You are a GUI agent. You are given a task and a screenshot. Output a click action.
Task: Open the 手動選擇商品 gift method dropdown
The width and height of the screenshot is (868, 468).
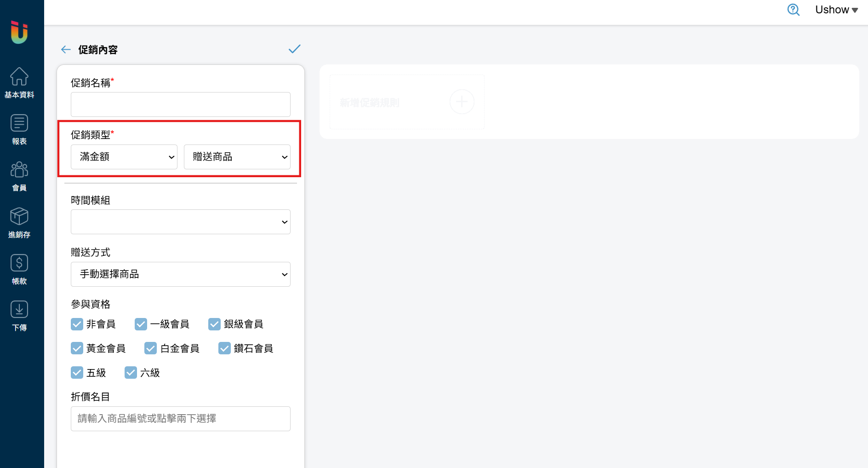click(x=181, y=274)
